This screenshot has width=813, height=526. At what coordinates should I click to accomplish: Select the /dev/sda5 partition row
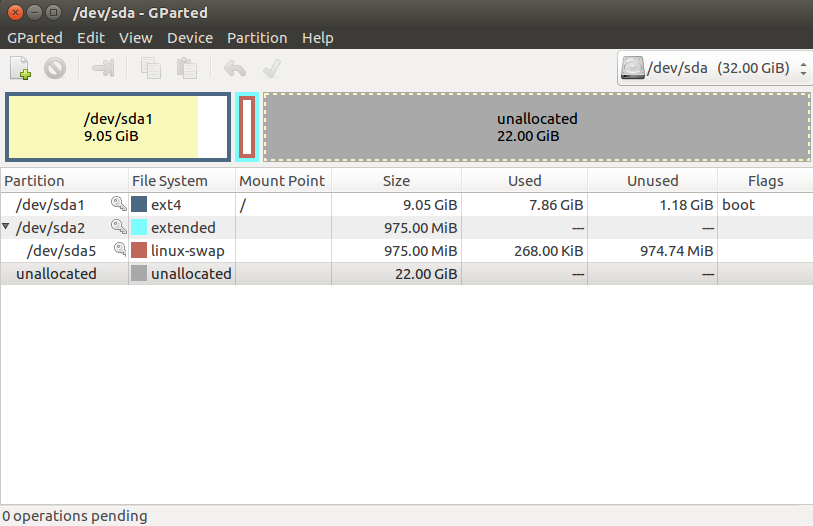pos(406,251)
